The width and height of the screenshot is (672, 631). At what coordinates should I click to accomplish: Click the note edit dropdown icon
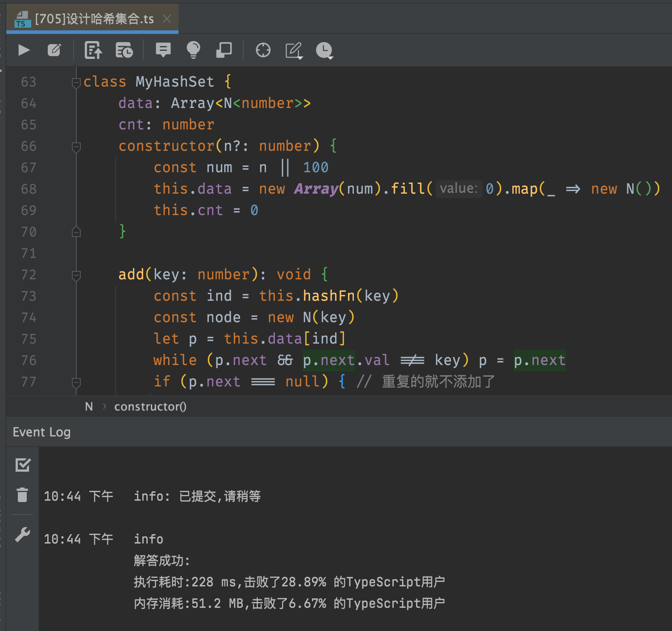click(294, 50)
